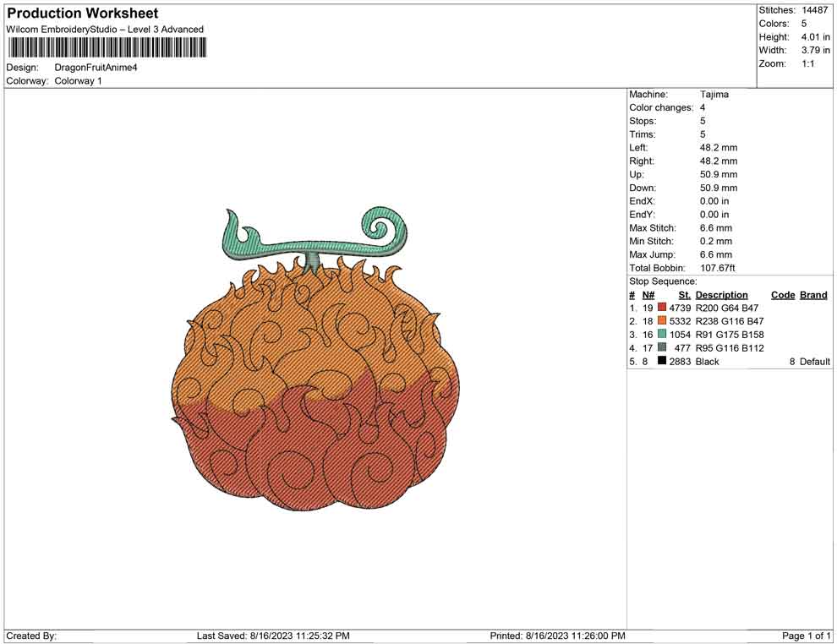Click the 'EndY:' label

642,215
